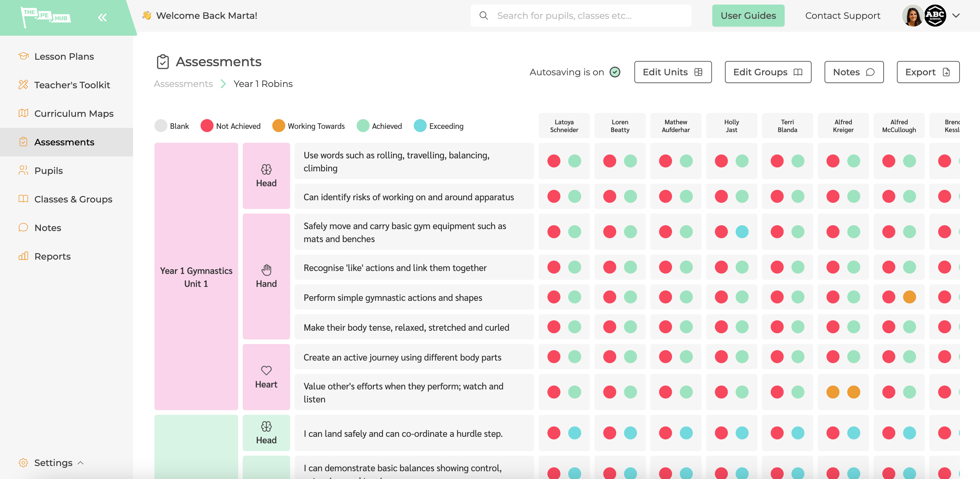This screenshot has height=479, width=980.
Task: Click the Heart category icon in Gymnastics Unit 1
Action: click(x=266, y=370)
